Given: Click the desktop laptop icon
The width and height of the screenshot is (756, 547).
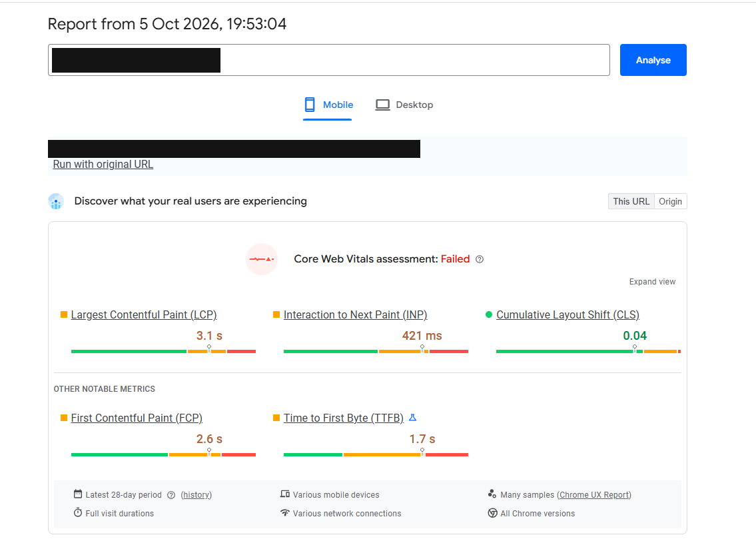Looking at the screenshot, I should (x=383, y=105).
